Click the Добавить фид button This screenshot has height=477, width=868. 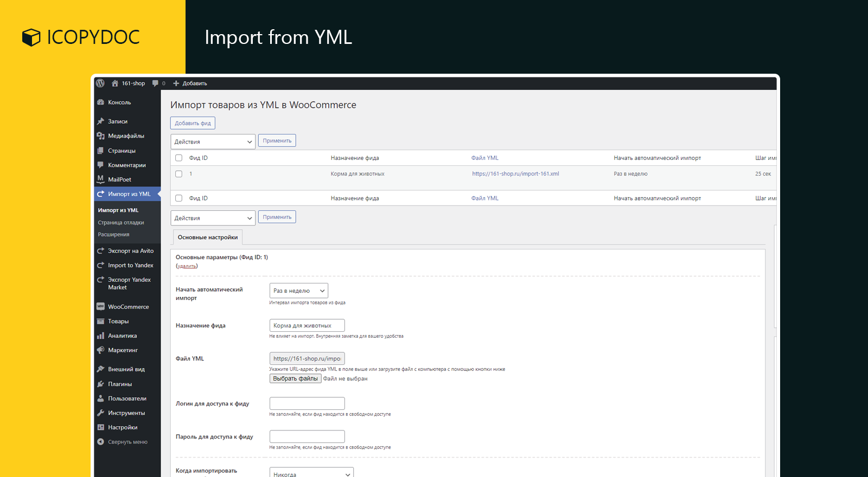tap(193, 124)
